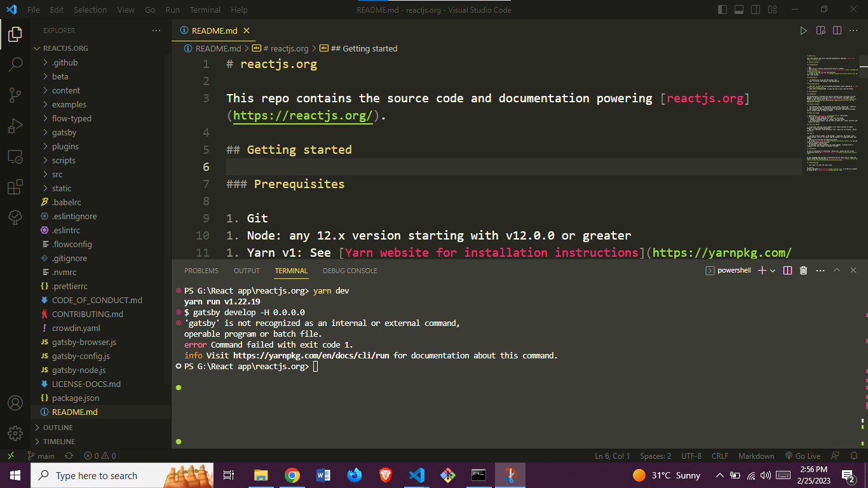
Task: Open the new terminal profile dropdown
Action: point(773,271)
